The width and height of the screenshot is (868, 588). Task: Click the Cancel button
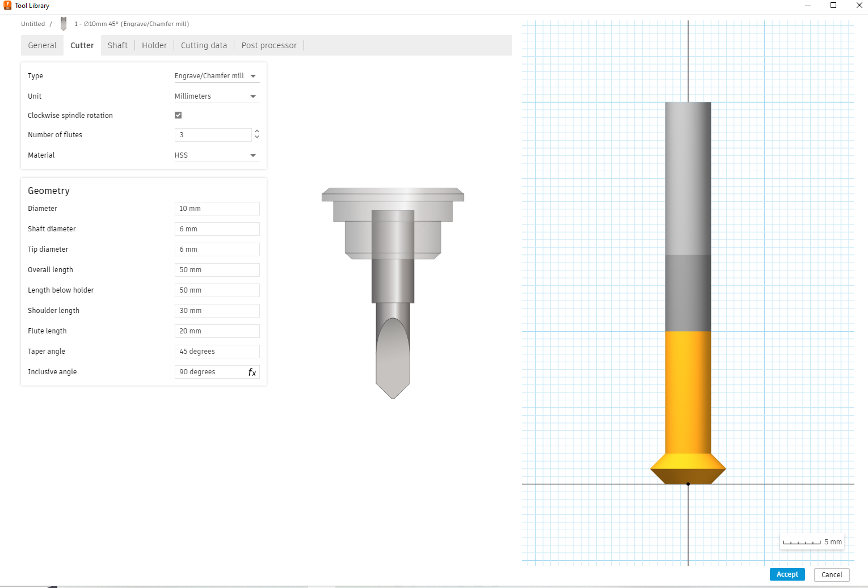pyautogui.click(x=832, y=574)
